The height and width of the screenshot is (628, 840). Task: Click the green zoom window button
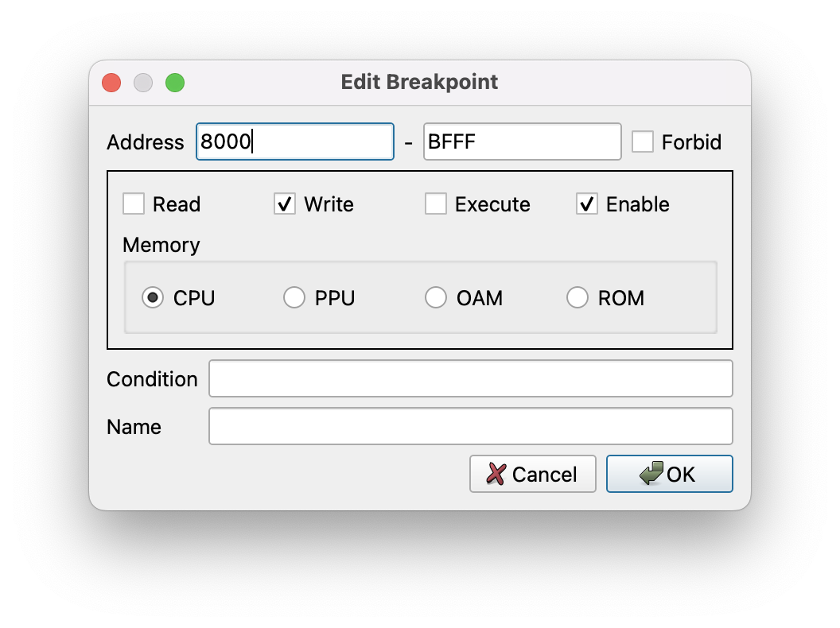(x=175, y=83)
